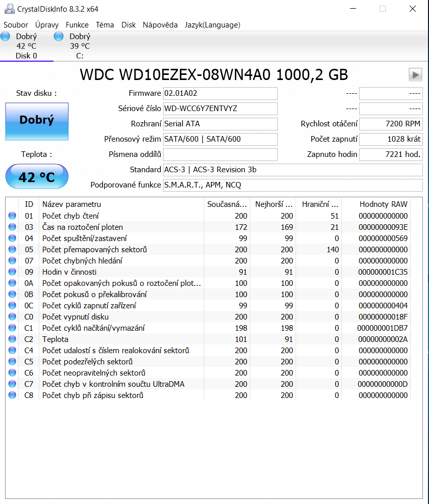
Task: Open the Nápověda menu
Action: pyautogui.click(x=160, y=25)
